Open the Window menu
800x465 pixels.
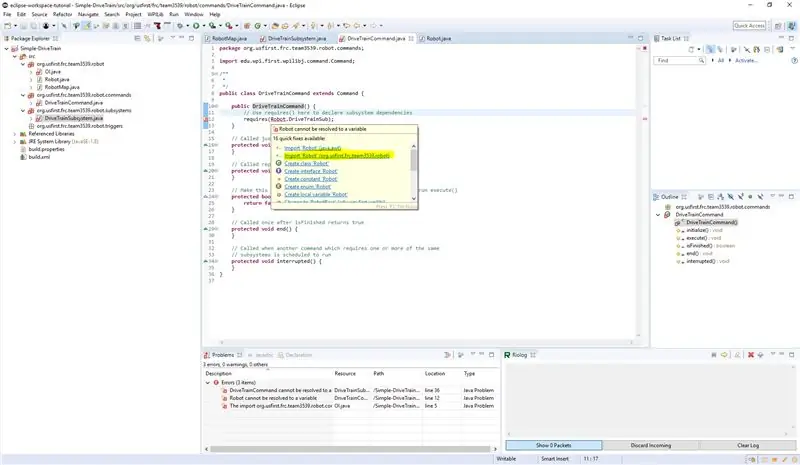(194, 14)
